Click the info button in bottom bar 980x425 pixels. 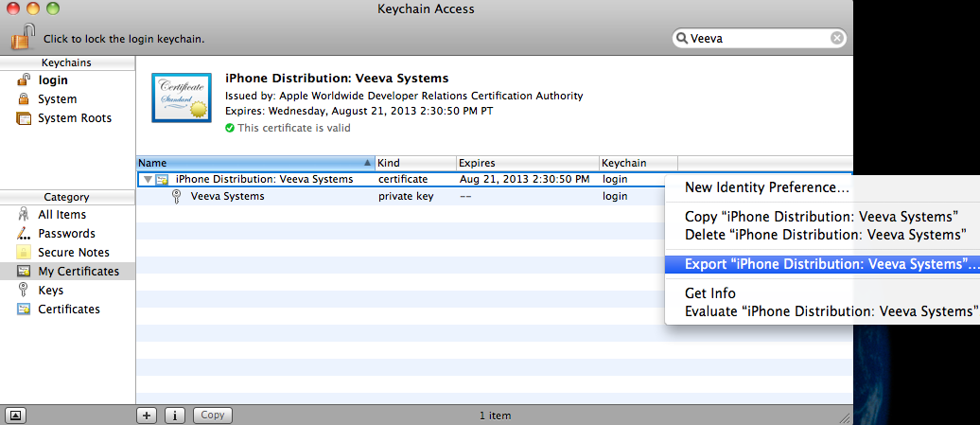[175, 415]
